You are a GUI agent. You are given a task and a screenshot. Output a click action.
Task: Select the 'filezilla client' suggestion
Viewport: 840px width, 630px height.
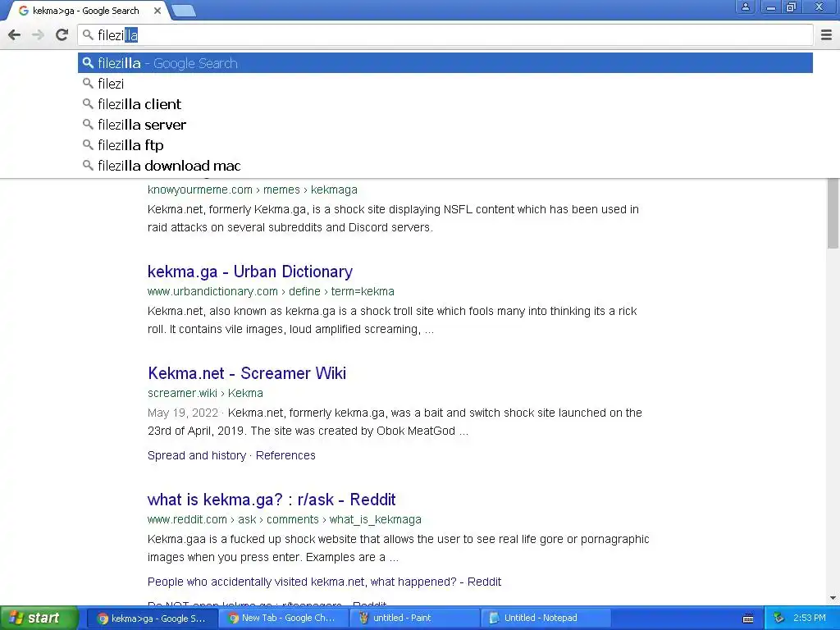coord(445,104)
